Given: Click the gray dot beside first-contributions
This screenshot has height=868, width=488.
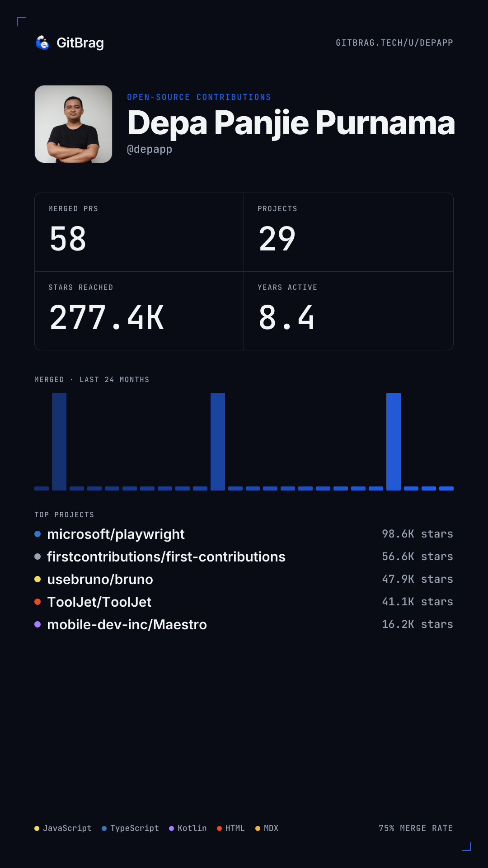Looking at the screenshot, I should point(38,557).
